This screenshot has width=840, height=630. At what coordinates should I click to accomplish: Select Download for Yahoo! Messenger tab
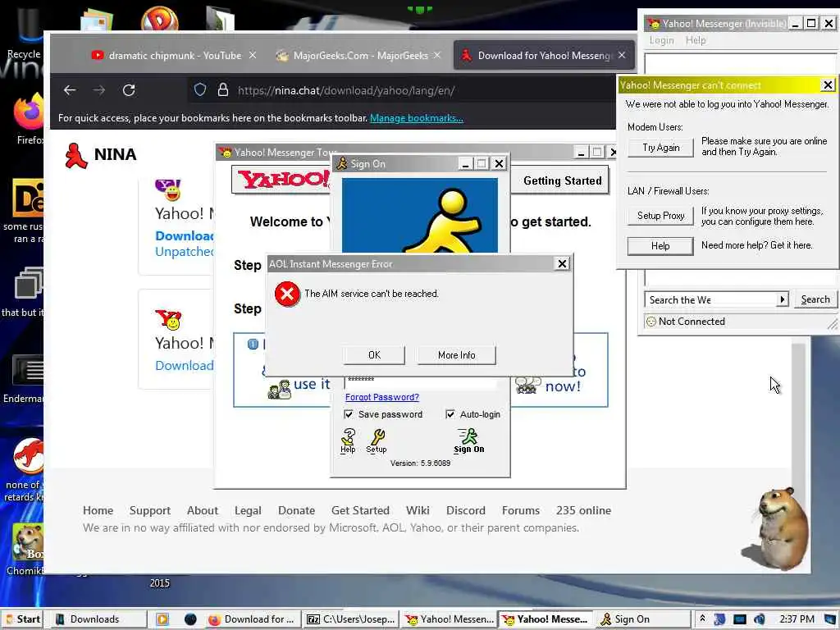544,55
